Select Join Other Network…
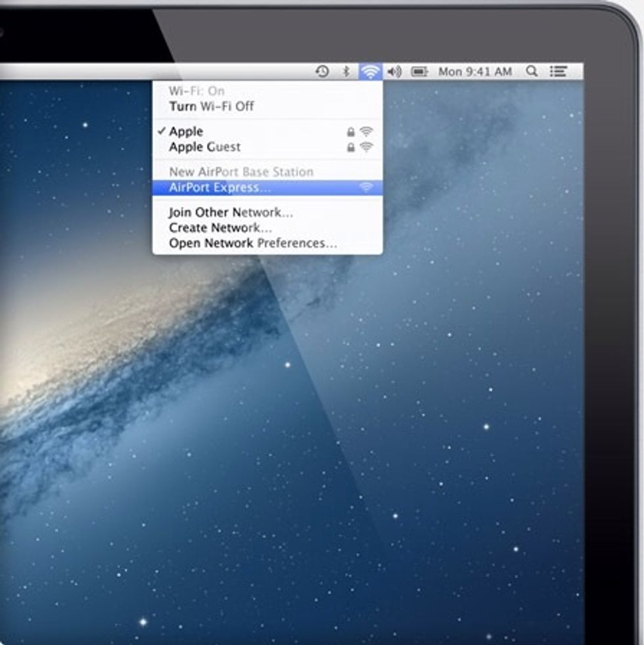This screenshot has height=645, width=644. pyautogui.click(x=267, y=212)
